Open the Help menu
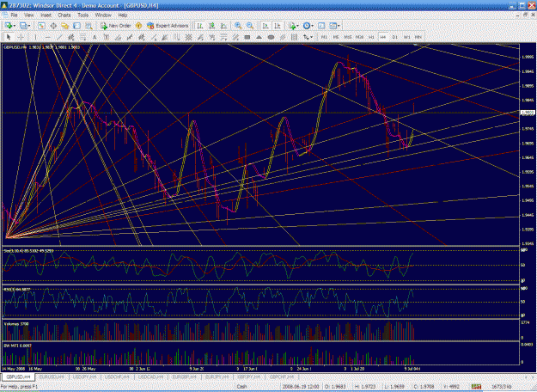Image resolution: width=537 pixels, height=392 pixels. click(x=123, y=15)
